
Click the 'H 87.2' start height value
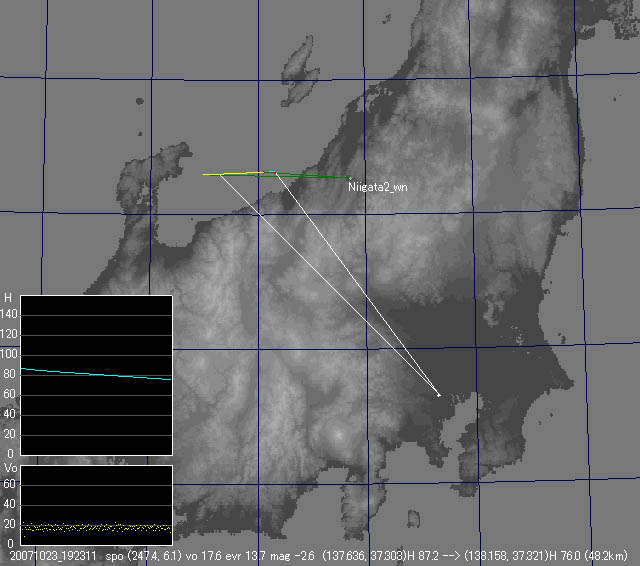click(x=423, y=556)
